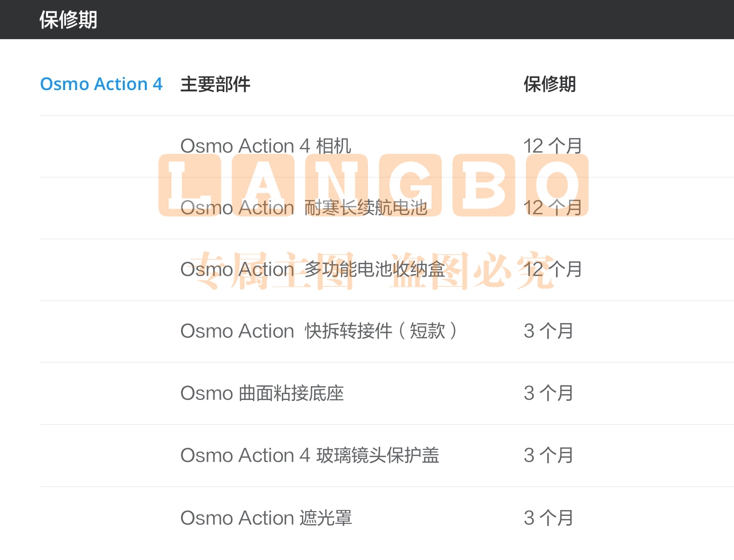Click the 快拆转接件（短款）row

tap(387, 331)
